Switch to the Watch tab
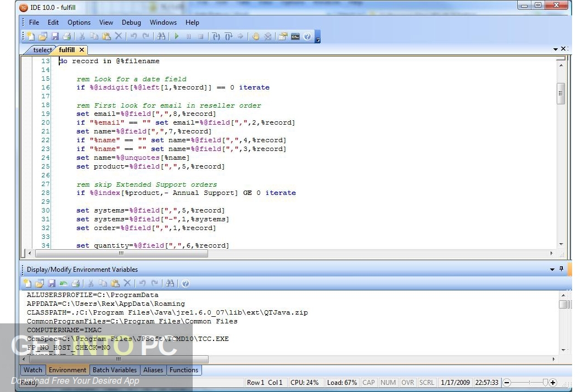The image size is (588, 392). click(32, 370)
